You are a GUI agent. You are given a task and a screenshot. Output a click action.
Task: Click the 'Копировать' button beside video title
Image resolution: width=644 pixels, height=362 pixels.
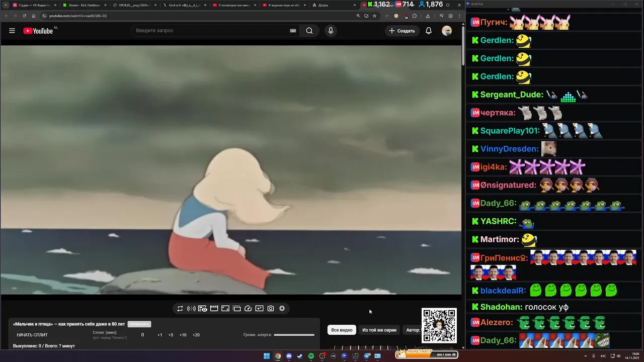tap(139, 324)
